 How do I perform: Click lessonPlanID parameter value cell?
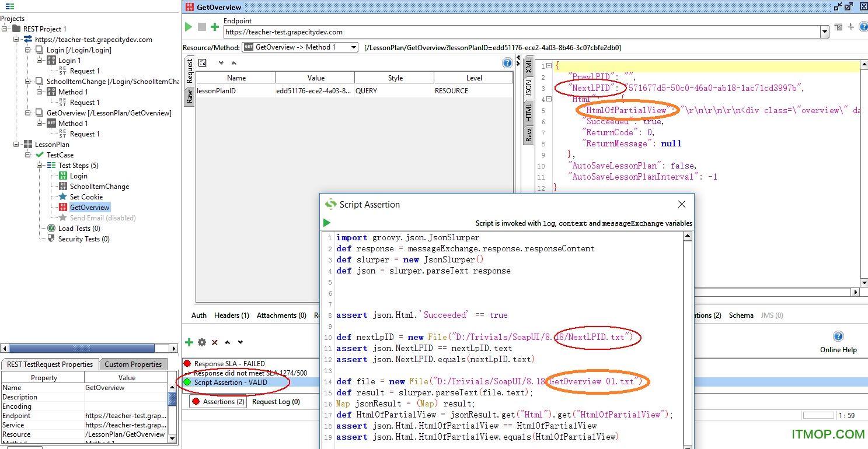315,91
